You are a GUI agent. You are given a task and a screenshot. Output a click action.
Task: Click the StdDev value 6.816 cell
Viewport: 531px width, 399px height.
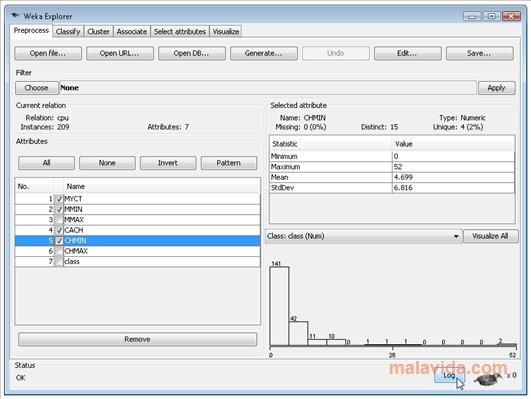453,188
